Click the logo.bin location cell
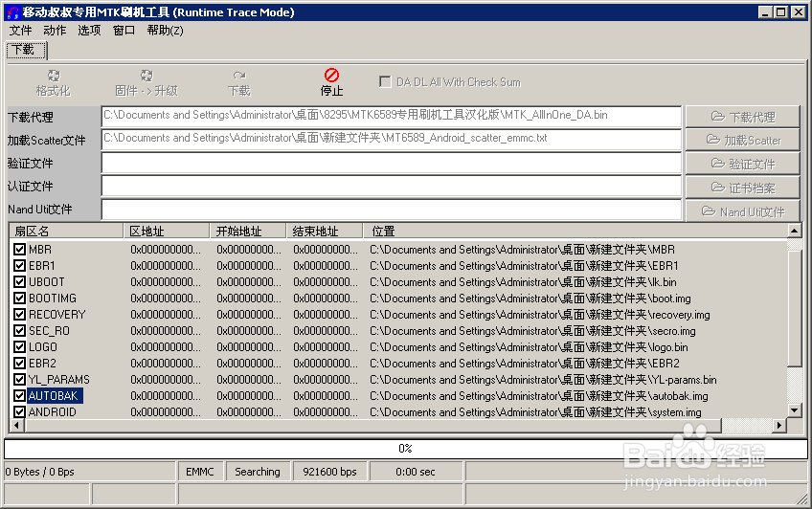This screenshot has width=812, height=509. [529, 347]
